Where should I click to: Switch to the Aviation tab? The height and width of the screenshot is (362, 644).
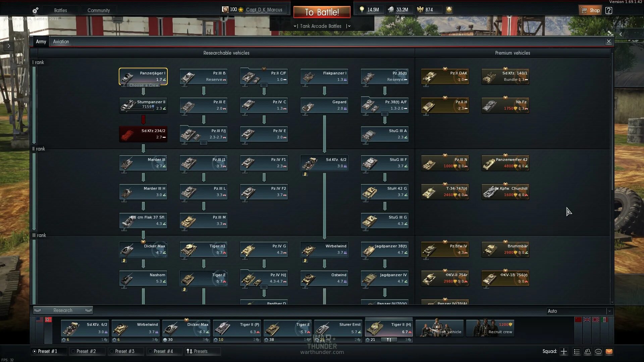point(61,42)
